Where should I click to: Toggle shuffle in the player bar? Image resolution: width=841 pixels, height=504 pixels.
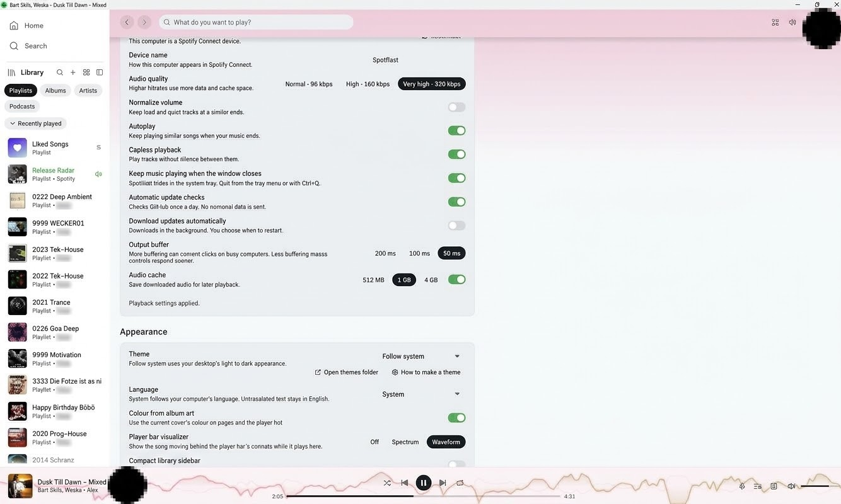tap(387, 483)
